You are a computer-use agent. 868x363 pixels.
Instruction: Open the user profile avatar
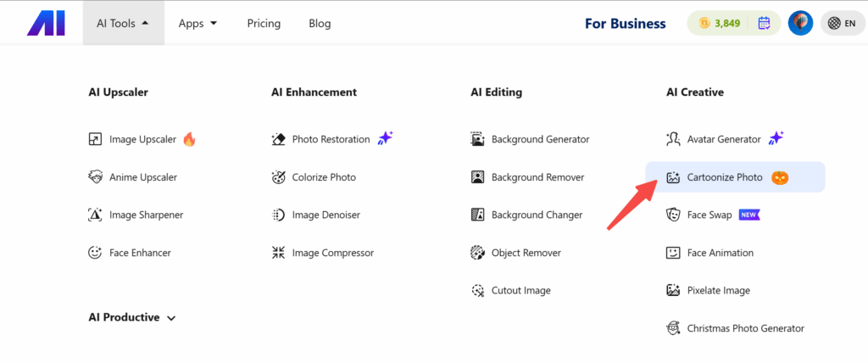tap(800, 23)
